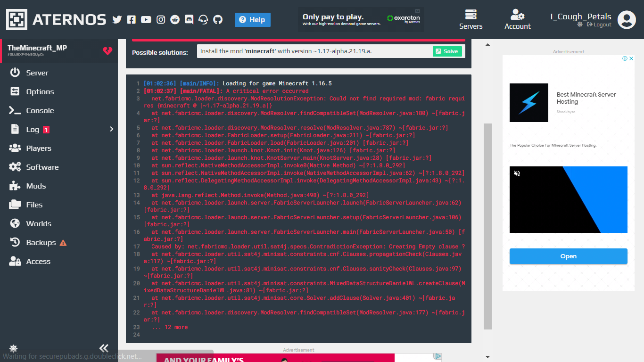Click the blue and black video advertisement
Viewport: 644px width, 362px height.
click(x=569, y=199)
